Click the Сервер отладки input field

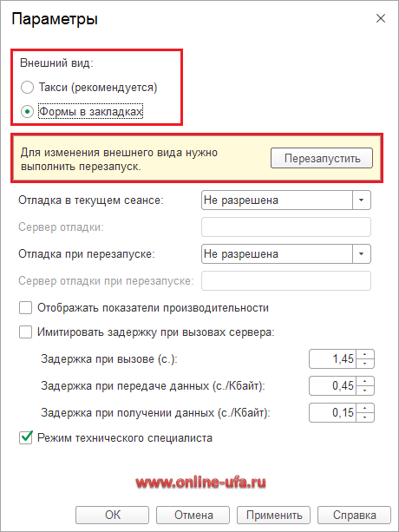285,227
